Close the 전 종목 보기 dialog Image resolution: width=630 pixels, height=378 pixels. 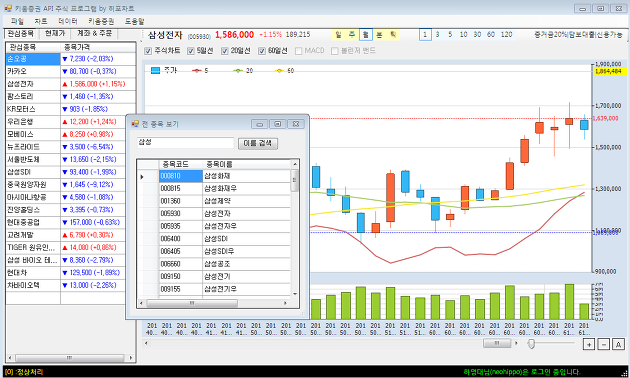pyautogui.click(x=296, y=124)
